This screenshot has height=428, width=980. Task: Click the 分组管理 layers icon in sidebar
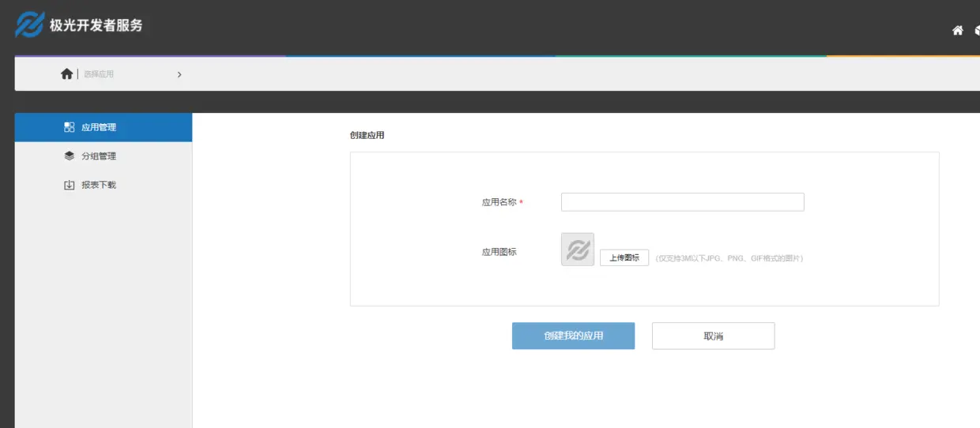[70, 156]
